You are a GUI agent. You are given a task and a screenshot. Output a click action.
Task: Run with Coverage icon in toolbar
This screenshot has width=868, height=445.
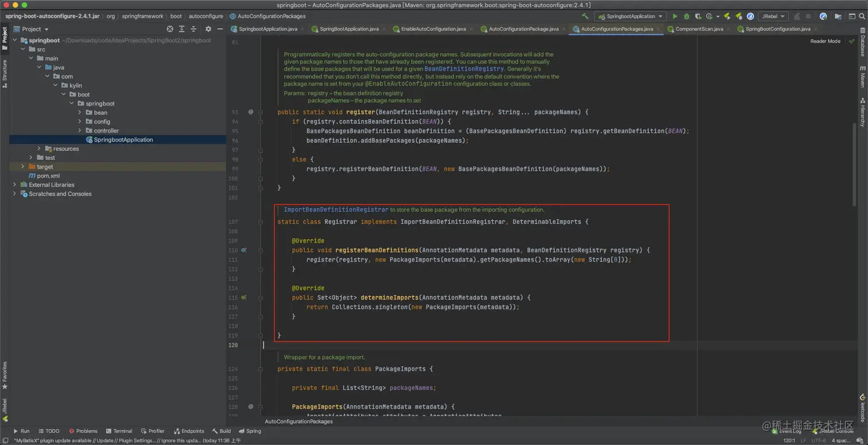pos(698,17)
